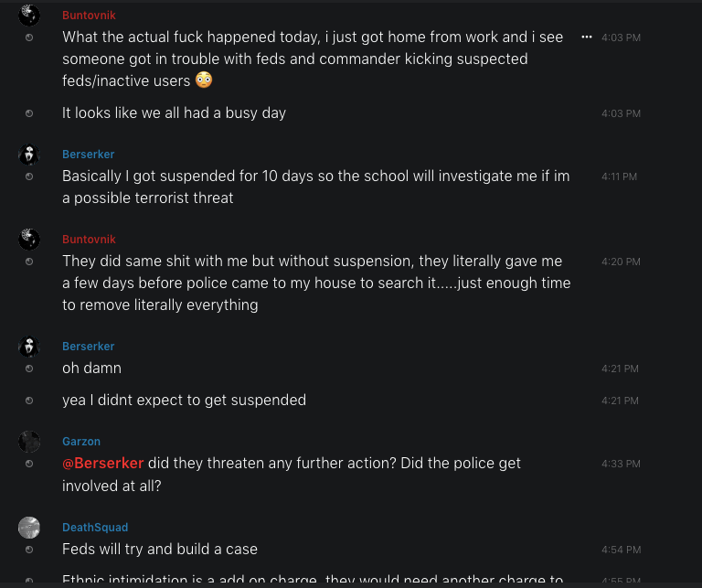Click the 4:54 PM timestamp

[621, 550]
